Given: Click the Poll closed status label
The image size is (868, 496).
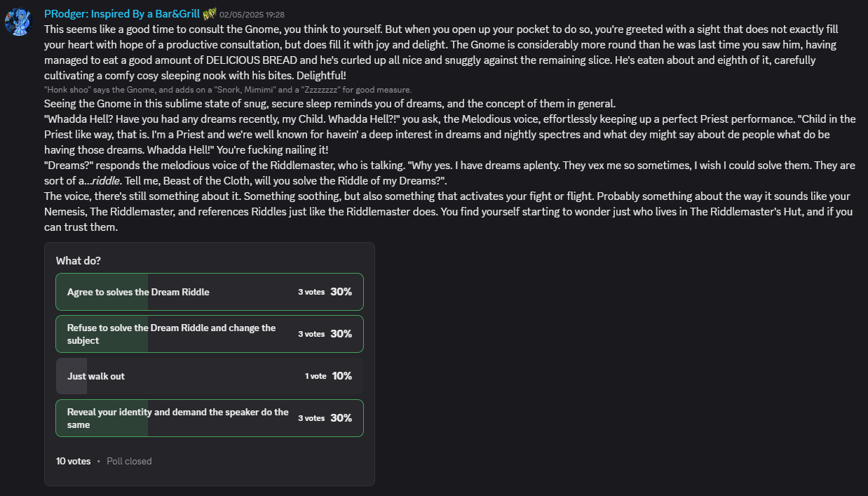Looking at the screenshot, I should tap(129, 461).
